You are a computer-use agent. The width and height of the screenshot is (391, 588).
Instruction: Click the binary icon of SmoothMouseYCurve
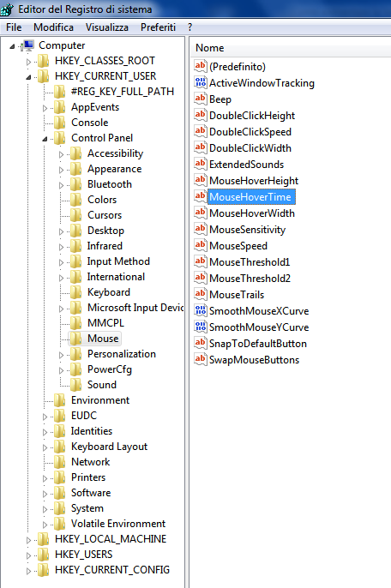pyautogui.click(x=201, y=327)
